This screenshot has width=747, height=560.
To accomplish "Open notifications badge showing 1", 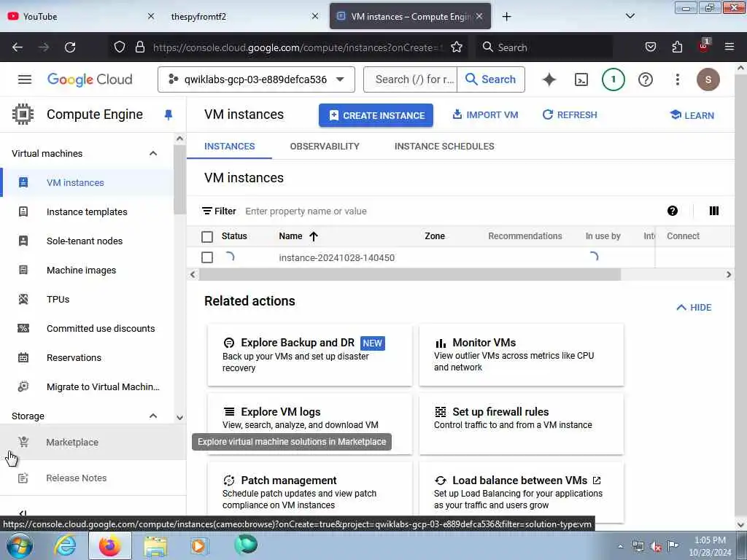I will click(613, 79).
